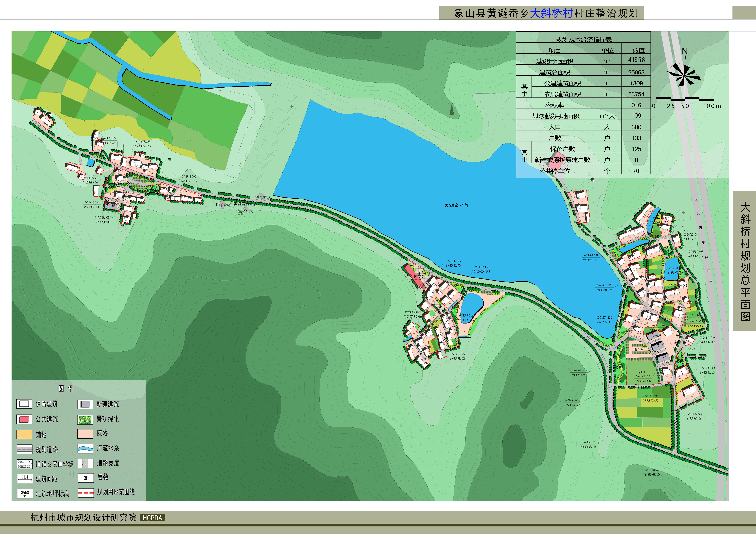756x534 pixels.
Task: Click the HCPDA logo badge
Action: (x=152, y=518)
